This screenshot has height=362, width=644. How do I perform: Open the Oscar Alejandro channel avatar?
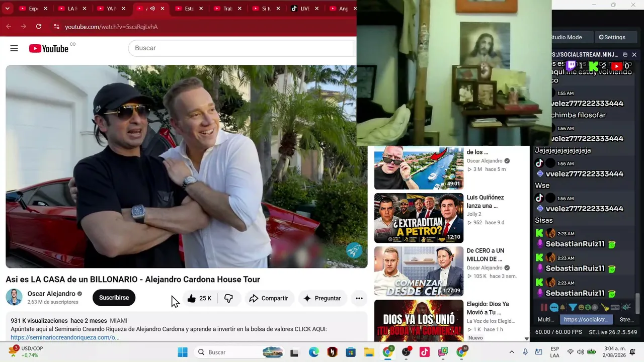pos(14,297)
